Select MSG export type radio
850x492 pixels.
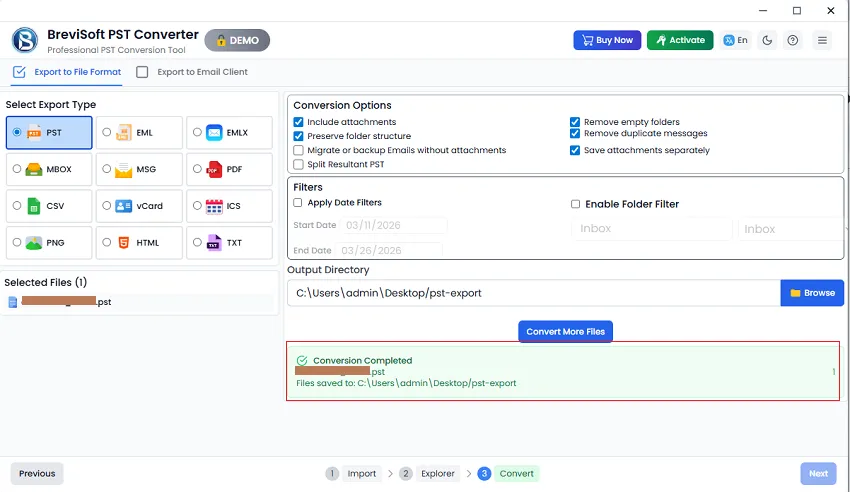point(106,169)
